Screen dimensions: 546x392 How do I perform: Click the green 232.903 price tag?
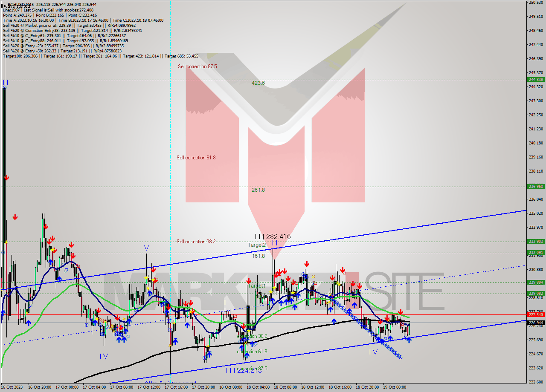click(535, 242)
